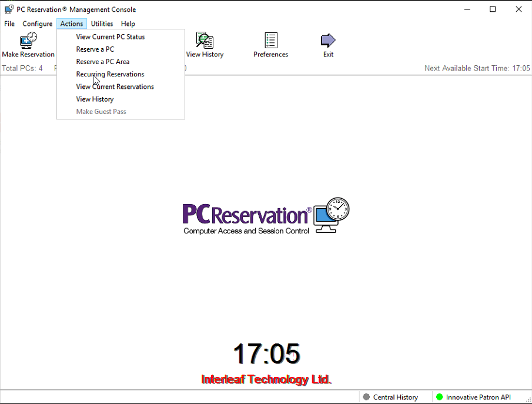Choose Reserve a PC Area menu entry
This screenshot has width=532, height=404.
click(x=121, y=62)
